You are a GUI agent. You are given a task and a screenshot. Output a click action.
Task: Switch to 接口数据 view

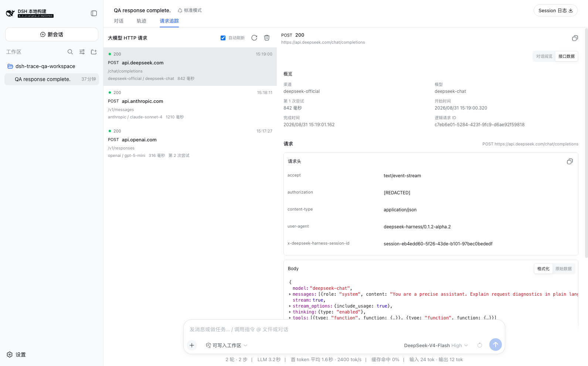click(x=567, y=56)
